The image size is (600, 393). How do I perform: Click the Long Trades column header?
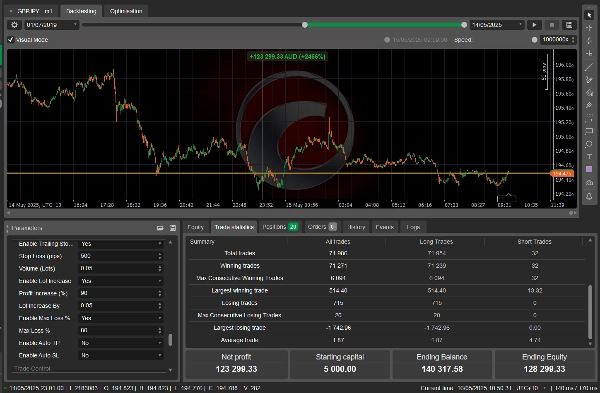[436, 241]
